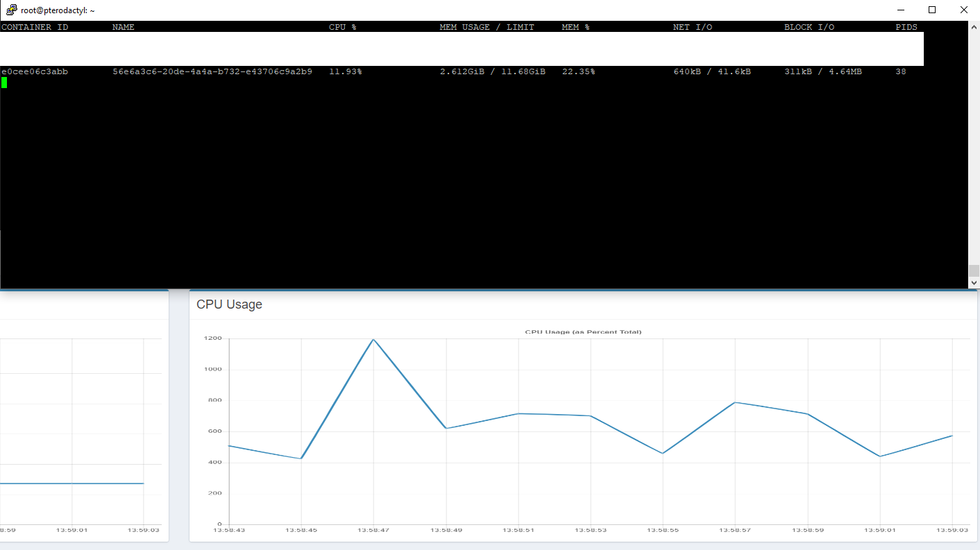This screenshot has width=980, height=550.
Task: Click the MEM % column header
Action: click(x=576, y=27)
